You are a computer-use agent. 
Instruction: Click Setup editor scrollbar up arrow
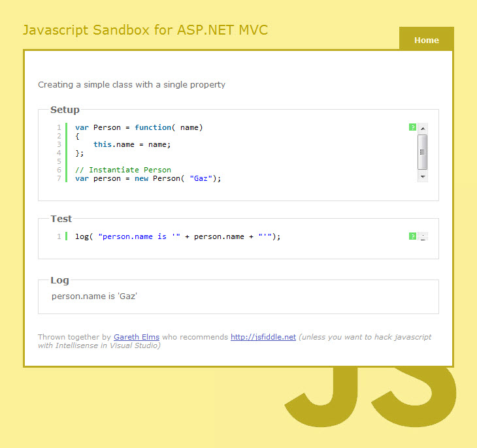[423, 129]
